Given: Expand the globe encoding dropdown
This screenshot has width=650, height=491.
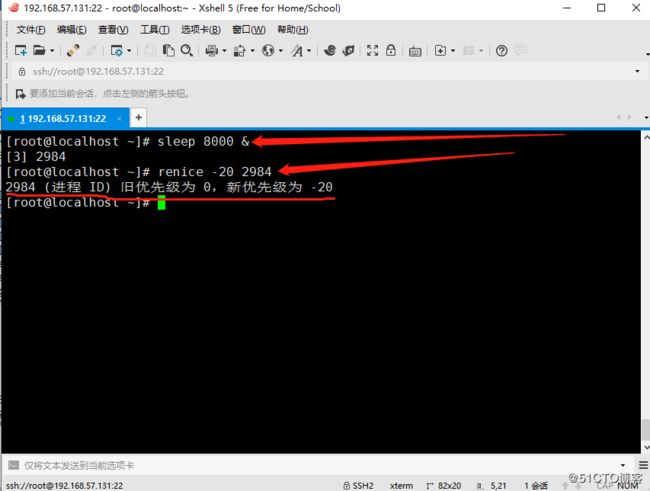Looking at the screenshot, I should pos(271,51).
